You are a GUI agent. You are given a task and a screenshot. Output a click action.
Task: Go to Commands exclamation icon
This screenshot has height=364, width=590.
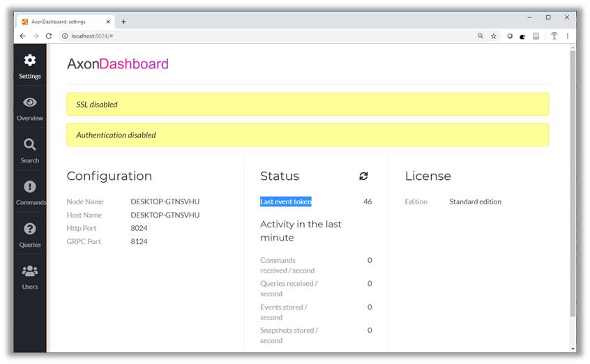tap(30, 187)
